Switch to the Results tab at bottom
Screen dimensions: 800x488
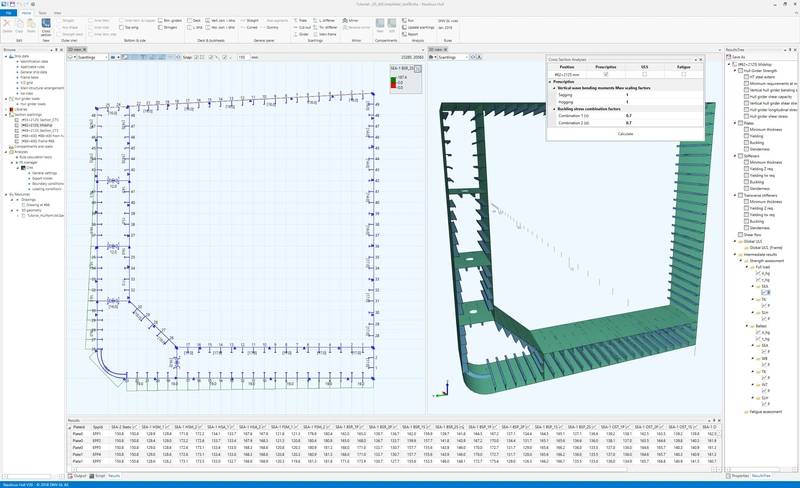(115, 476)
